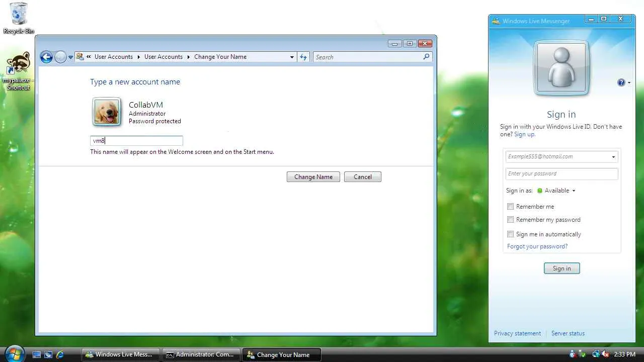Screen dimensions: 644x362
Task: Launch Internet Explorer from Quick Launch
Action: pos(60,354)
